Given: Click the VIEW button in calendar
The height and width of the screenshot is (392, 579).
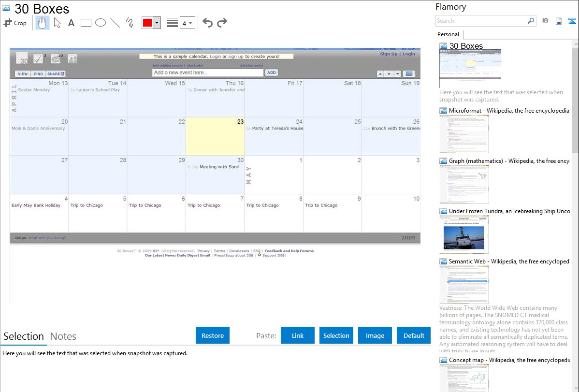Looking at the screenshot, I should [x=23, y=74].
